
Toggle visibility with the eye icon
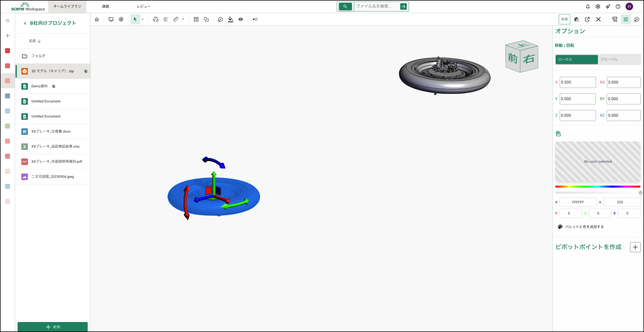tap(241, 19)
